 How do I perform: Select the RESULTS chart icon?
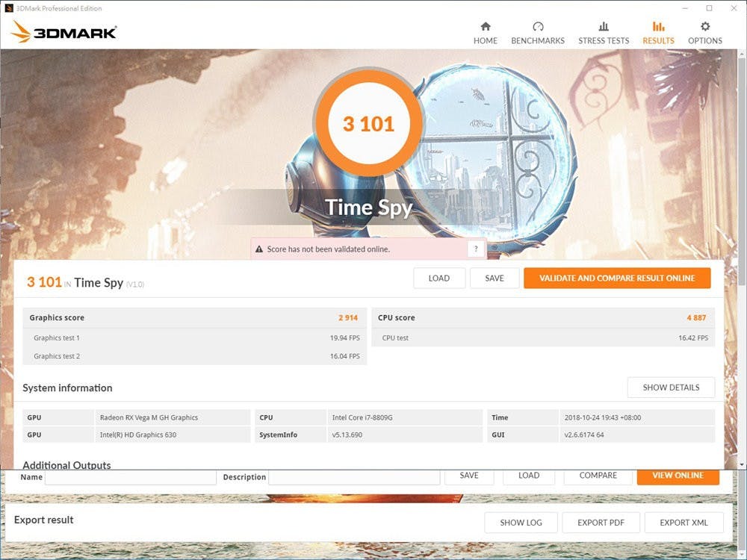658,26
